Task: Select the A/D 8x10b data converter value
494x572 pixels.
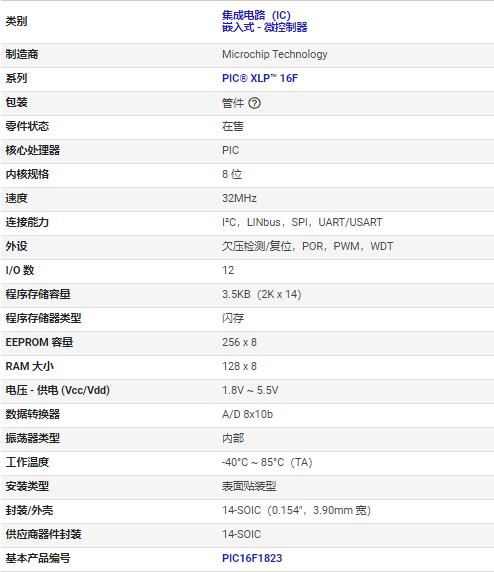Action: [247, 414]
